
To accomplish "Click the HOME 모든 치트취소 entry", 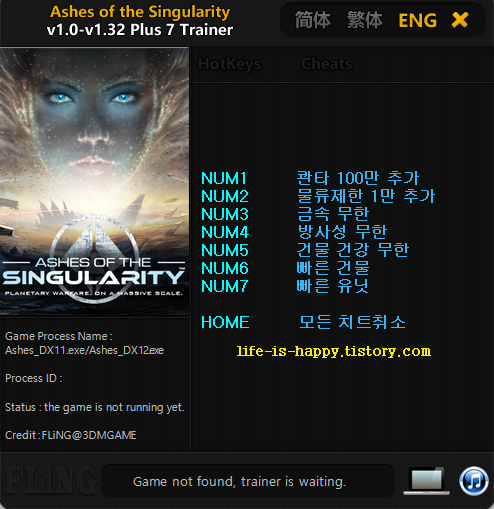I will pos(303,322).
